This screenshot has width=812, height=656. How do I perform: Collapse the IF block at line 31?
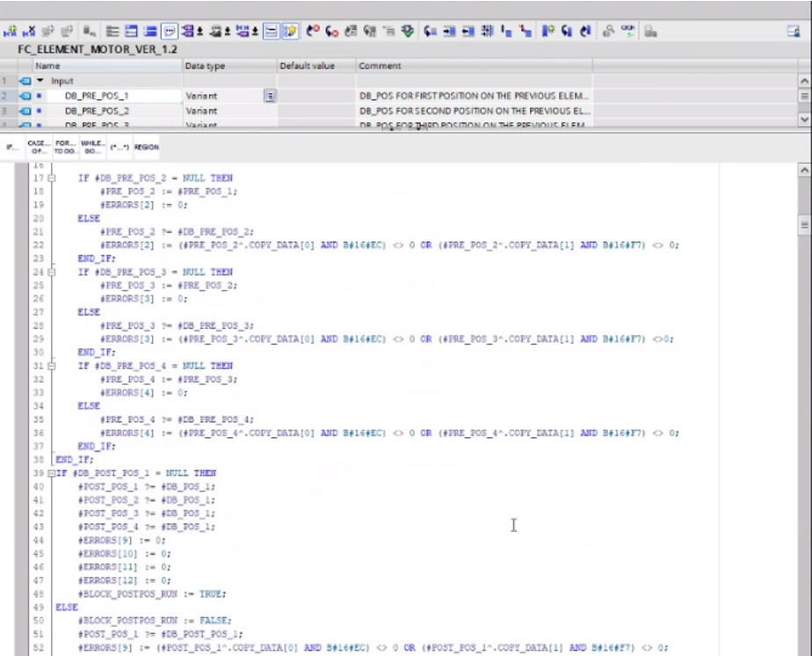click(51, 366)
